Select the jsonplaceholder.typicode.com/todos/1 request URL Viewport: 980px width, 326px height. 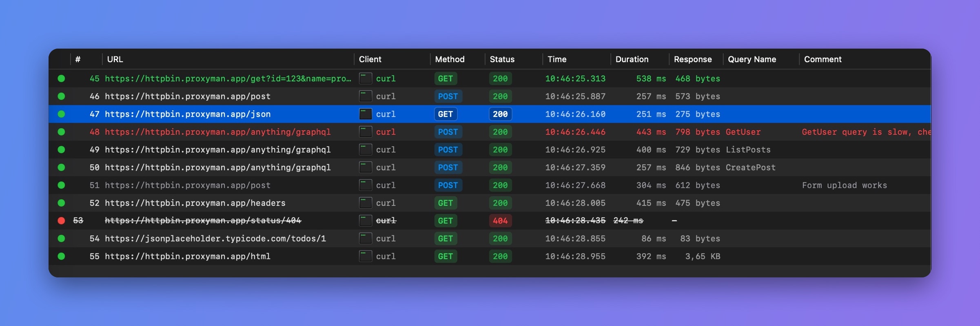tap(215, 239)
